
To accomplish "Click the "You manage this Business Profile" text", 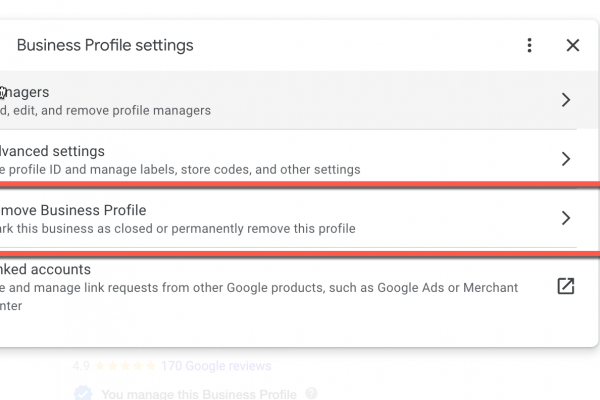I will tap(200, 394).
